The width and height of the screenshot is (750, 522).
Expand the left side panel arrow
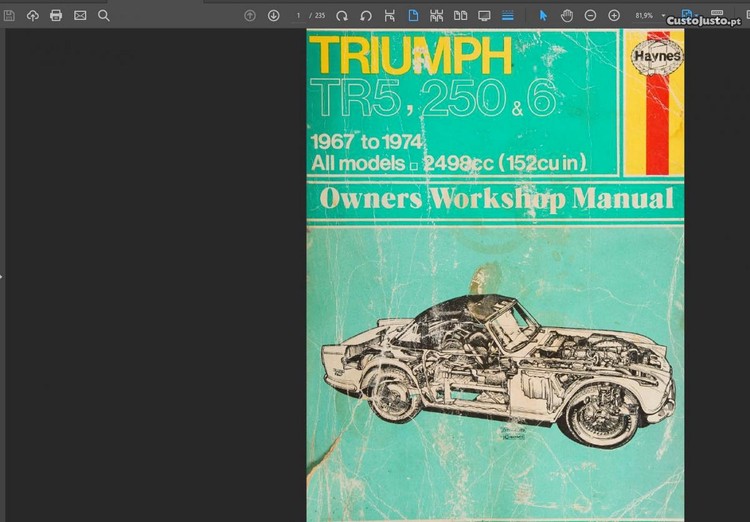[2, 277]
